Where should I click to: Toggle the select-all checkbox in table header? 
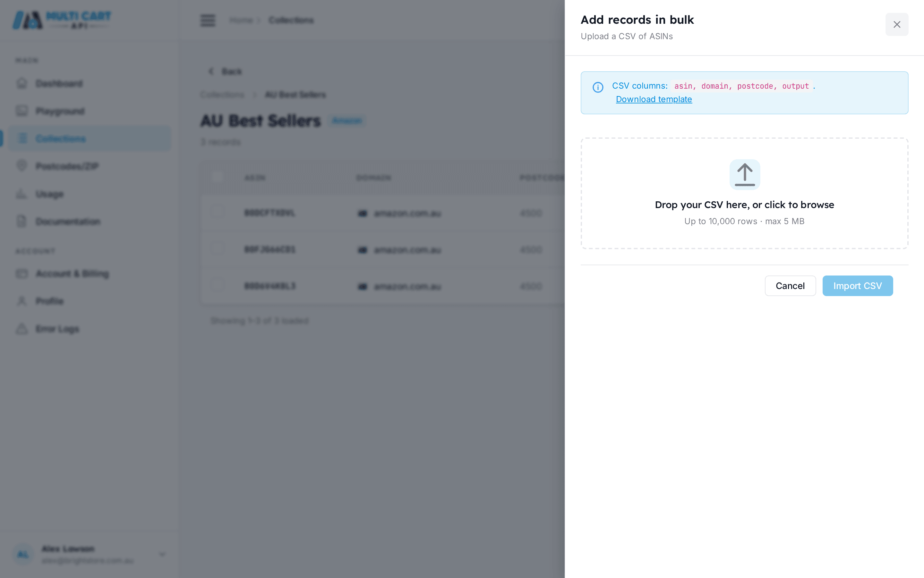click(x=217, y=177)
